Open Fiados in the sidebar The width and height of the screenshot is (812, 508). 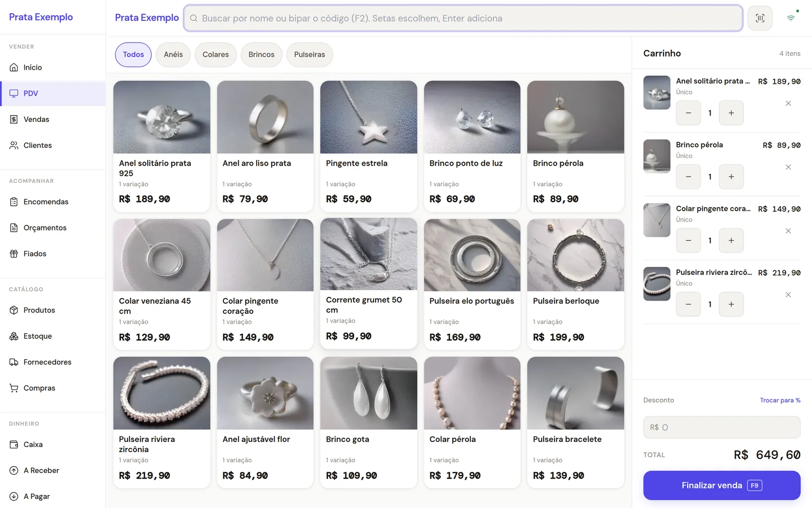pos(53,253)
